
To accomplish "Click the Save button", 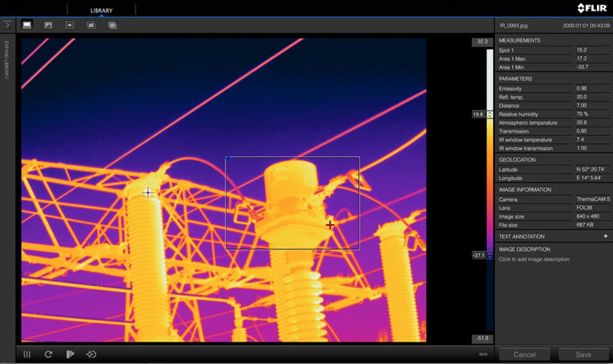I will point(583,354).
